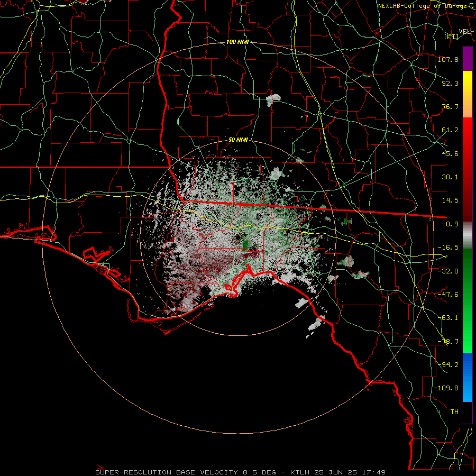
Task: Click the -63.1 velocity scale value
Action: pyautogui.click(x=448, y=318)
